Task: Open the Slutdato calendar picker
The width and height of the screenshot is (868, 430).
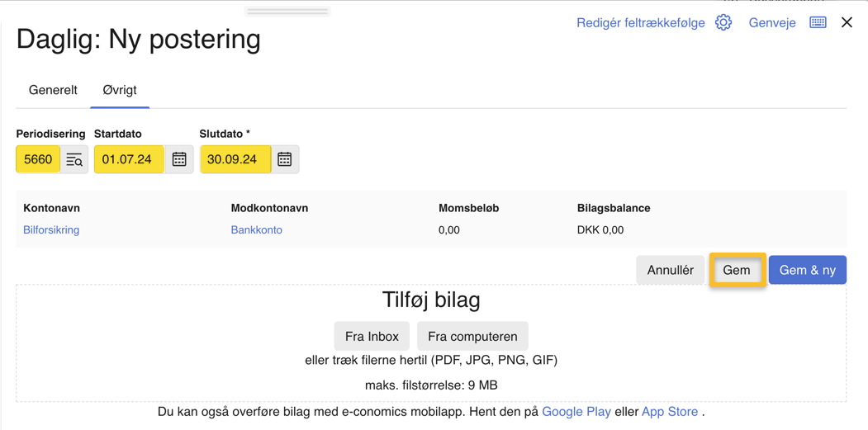Action: point(285,159)
